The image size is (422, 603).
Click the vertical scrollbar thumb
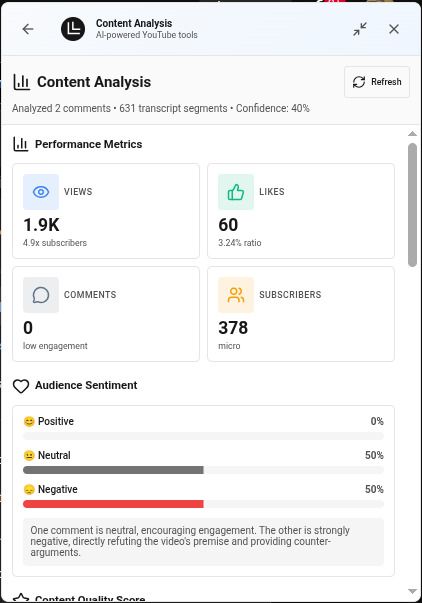412,205
